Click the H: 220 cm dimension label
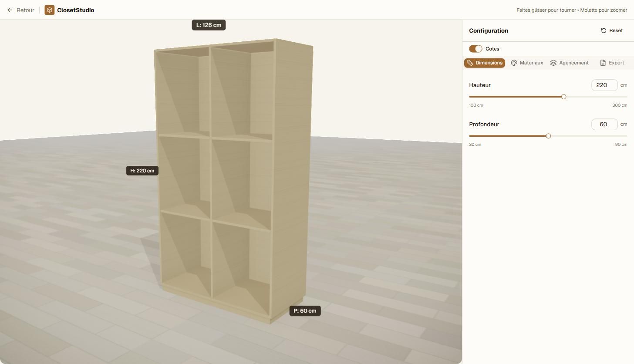634x364 pixels. tap(142, 171)
